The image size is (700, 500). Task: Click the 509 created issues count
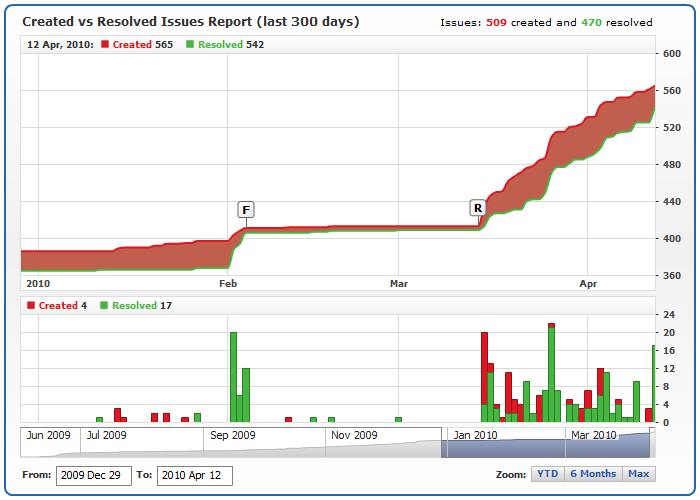pos(497,22)
